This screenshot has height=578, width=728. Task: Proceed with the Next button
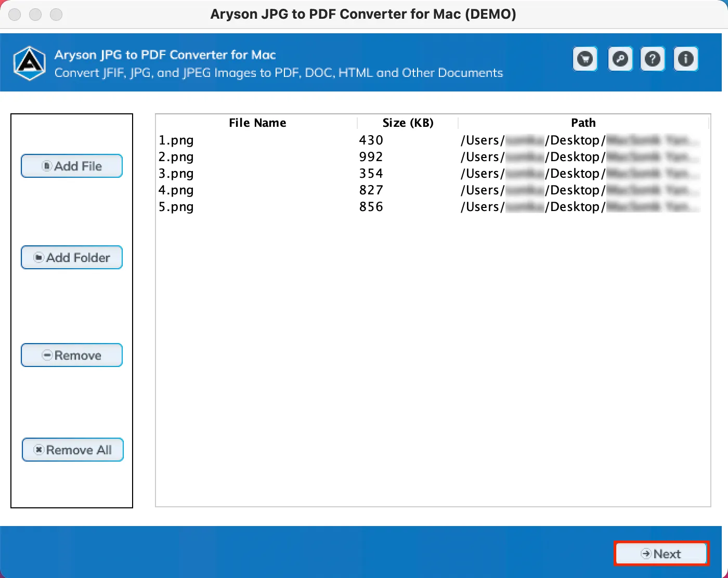click(661, 554)
